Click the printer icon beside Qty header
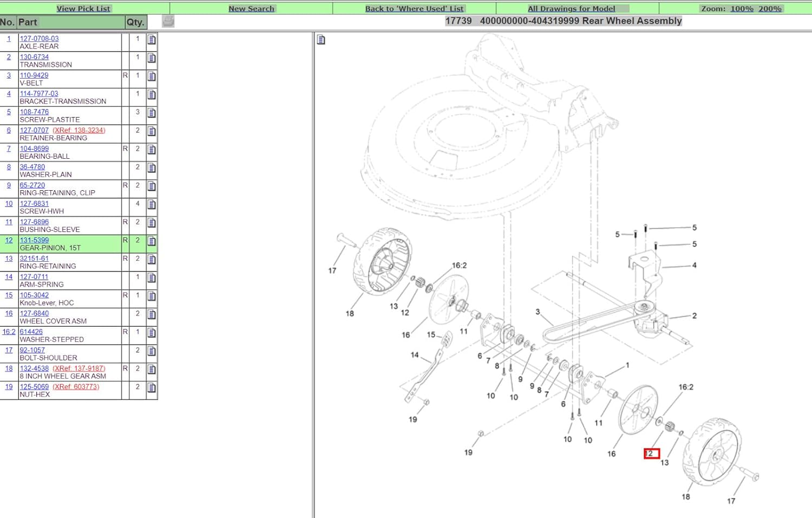Screen dimensions: 812x518 click(168, 21)
